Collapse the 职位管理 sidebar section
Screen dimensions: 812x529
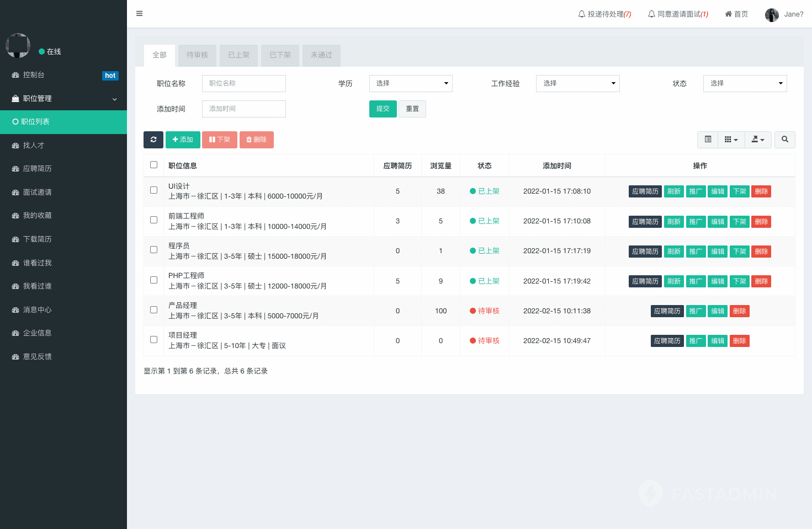(63, 99)
